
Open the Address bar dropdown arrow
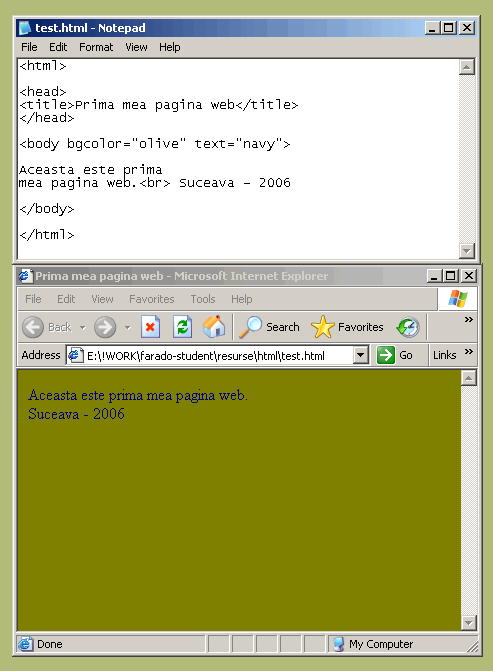pyautogui.click(x=361, y=355)
